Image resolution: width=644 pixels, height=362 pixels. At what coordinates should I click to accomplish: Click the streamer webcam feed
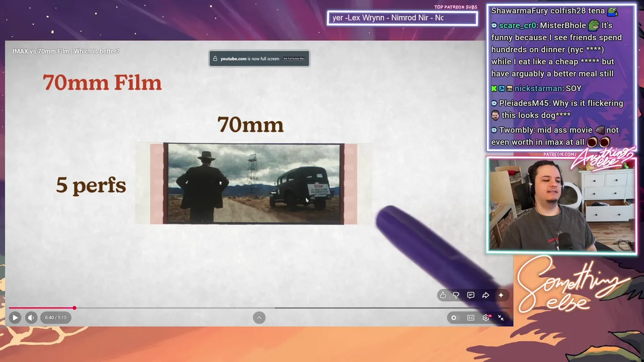(561, 205)
